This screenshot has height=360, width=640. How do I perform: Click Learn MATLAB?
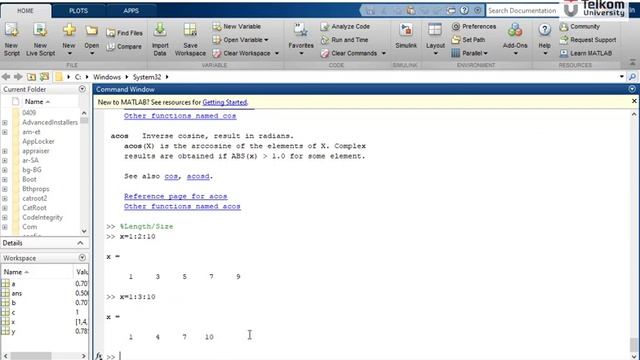click(586, 53)
